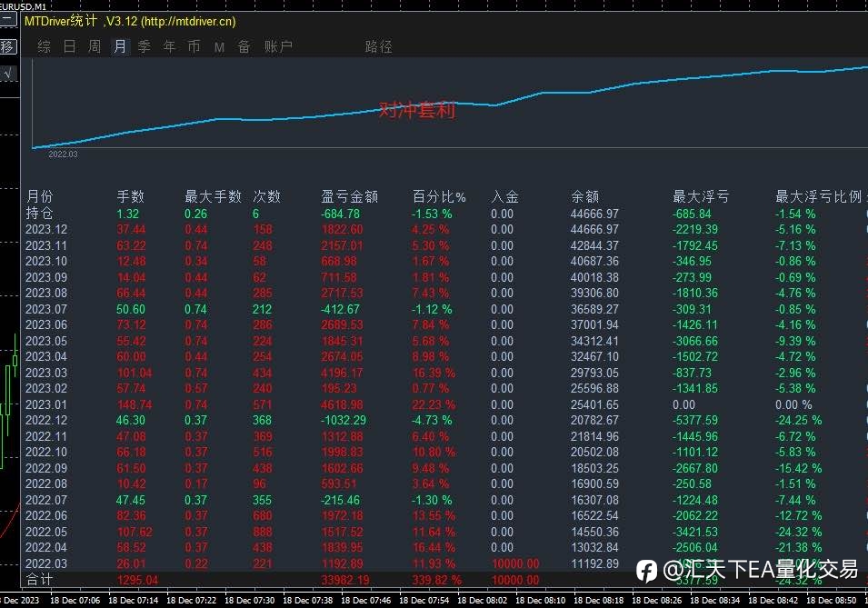Select the 2023.06 month row
This screenshot has width=868, height=608.
point(46,324)
